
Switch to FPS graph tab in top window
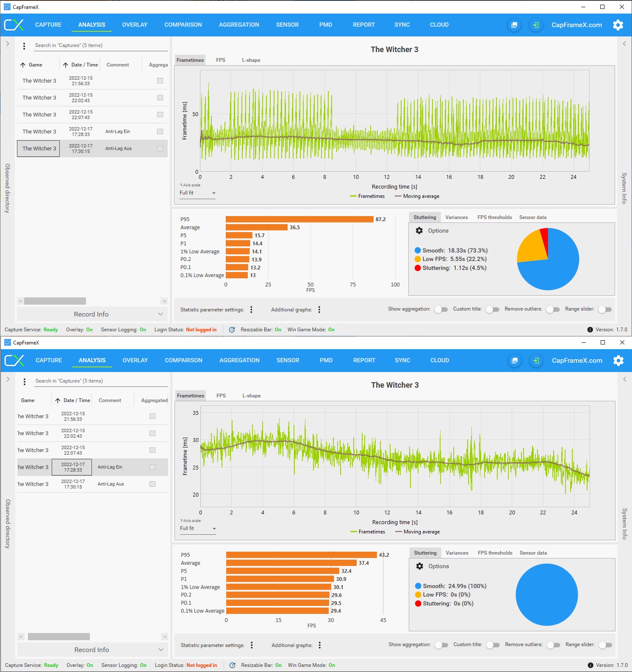pyautogui.click(x=220, y=60)
